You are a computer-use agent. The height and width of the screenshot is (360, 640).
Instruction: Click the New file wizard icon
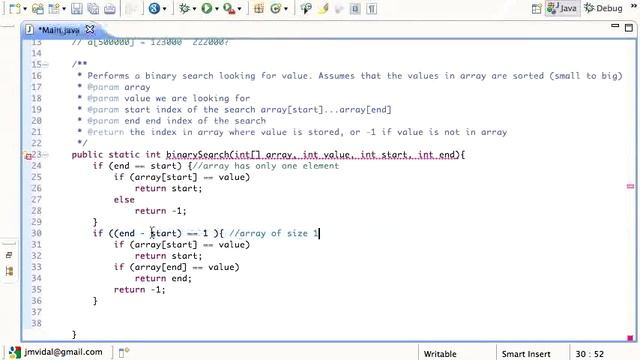(14, 8)
